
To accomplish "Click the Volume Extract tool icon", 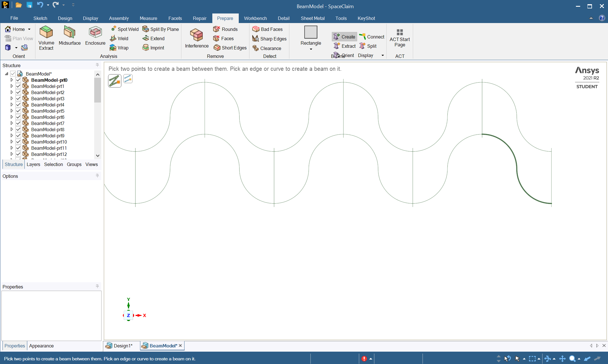I will point(46,32).
